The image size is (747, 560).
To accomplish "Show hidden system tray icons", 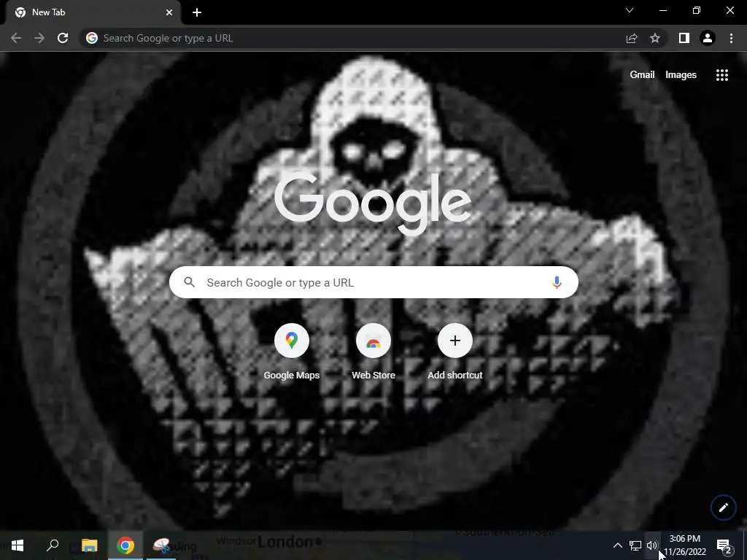I will (x=617, y=545).
